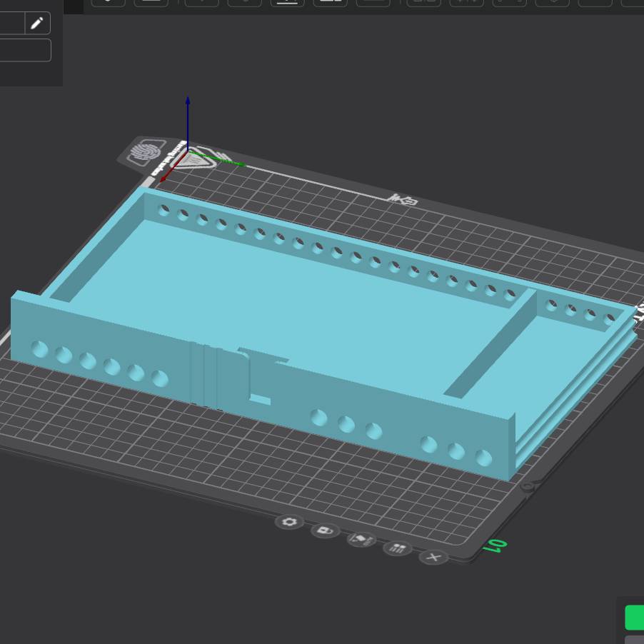
Task: Open plate settings via the gear icon
Action: click(x=289, y=522)
